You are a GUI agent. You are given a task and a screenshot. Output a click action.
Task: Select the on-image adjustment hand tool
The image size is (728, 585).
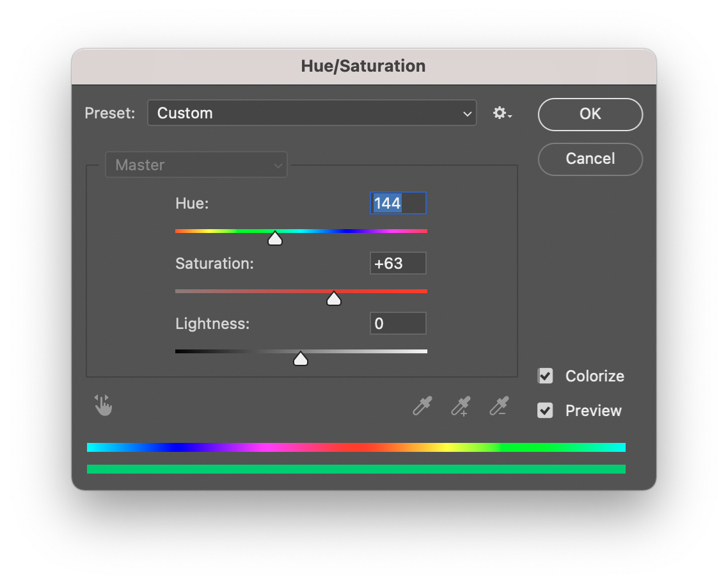click(x=103, y=405)
